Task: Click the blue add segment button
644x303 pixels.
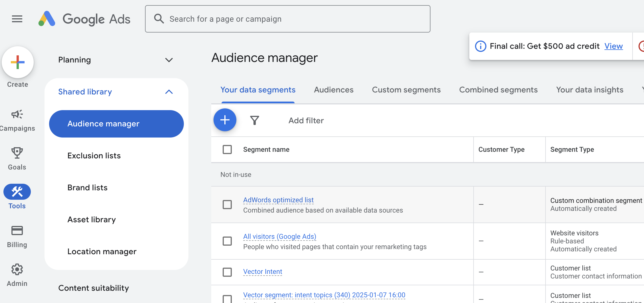Action: tap(225, 120)
